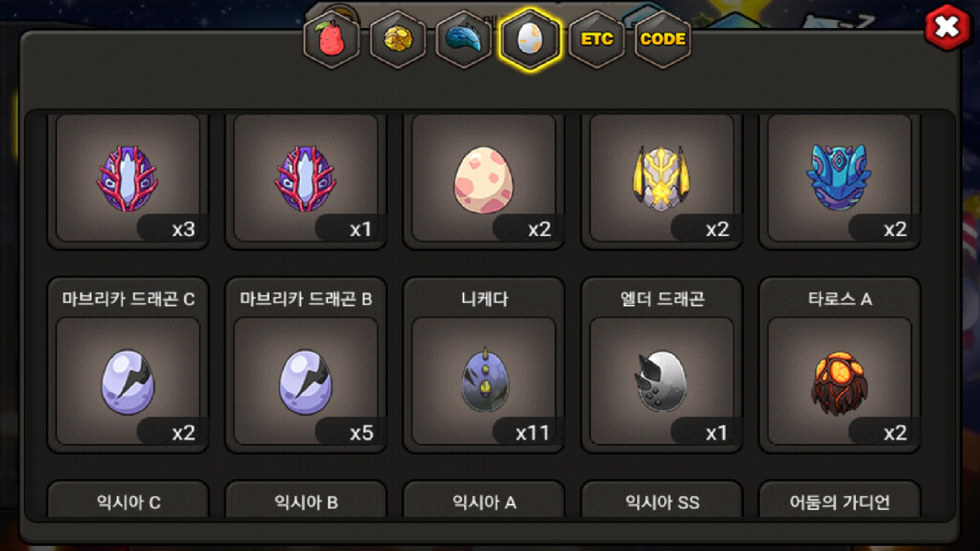The height and width of the screenshot is (551, 980).
Task: Switch to the ETC tab
Action: (x=597, y=39)
